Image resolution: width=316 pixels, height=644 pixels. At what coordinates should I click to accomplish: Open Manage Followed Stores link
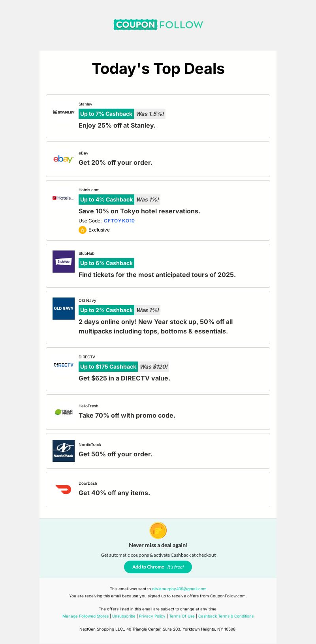pyautogui.click(x=85, y=616)
